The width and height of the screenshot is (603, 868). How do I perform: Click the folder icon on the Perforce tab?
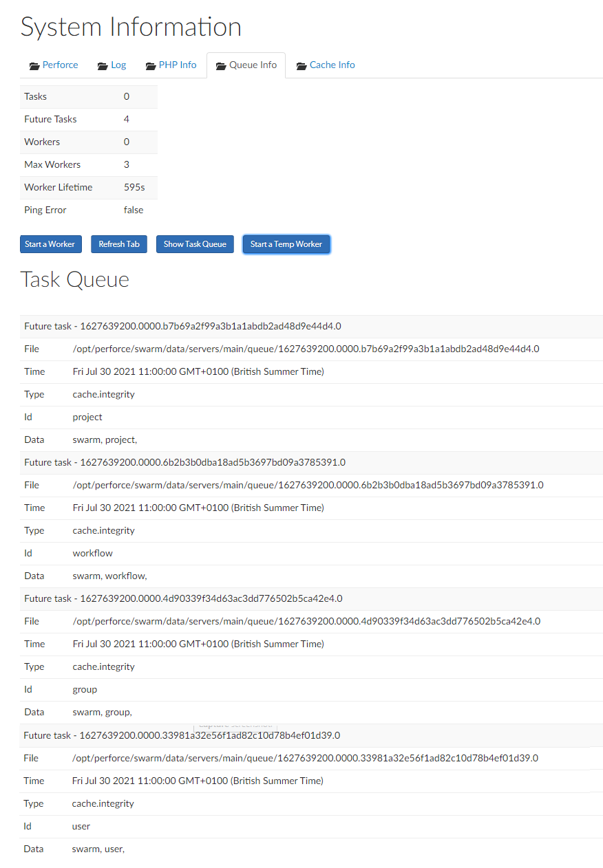(x=34, y=65)
